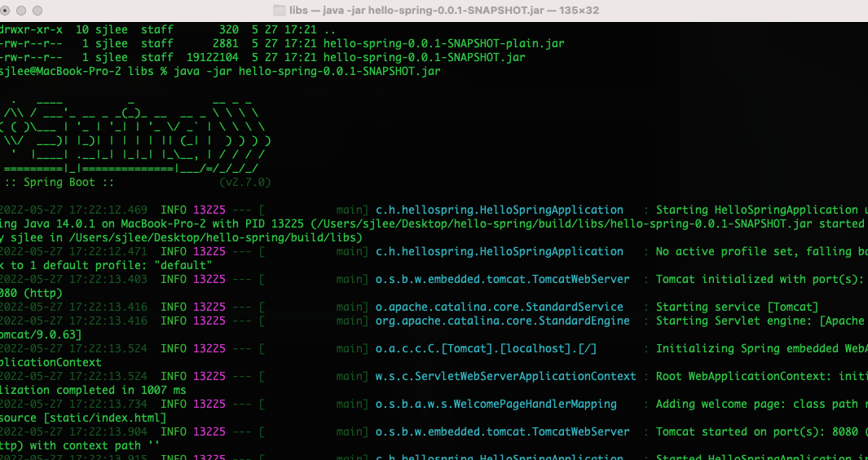
Task: Click the message "Tomcat initialized with port(s):"
Action: point(760,279)
